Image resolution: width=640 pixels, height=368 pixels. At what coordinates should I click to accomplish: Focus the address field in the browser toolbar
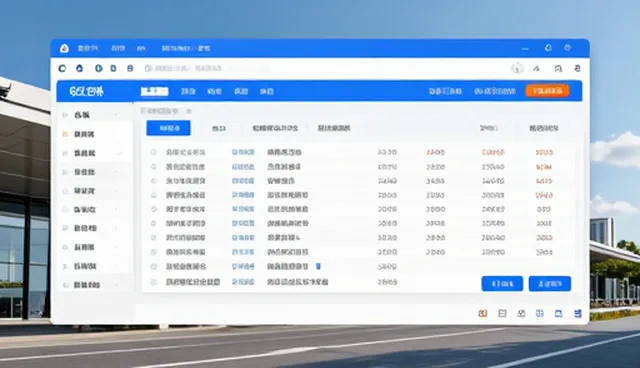[206, 69]
